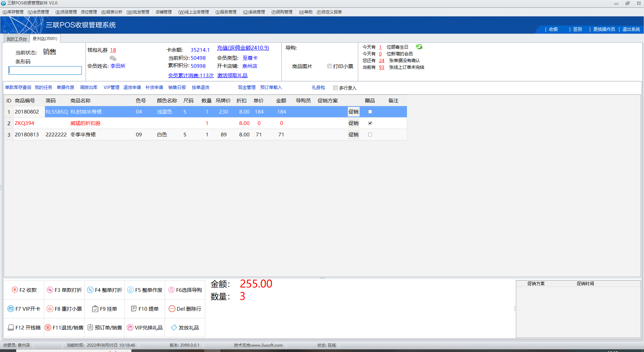Click the 24 unconfirmed documents count
Viewport: 644px width, 352px height.
pyautogui.click(x=382, y=60)
